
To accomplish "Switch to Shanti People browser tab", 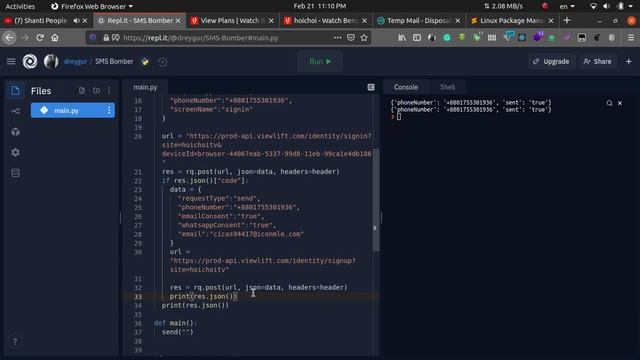I will [41, 20].
